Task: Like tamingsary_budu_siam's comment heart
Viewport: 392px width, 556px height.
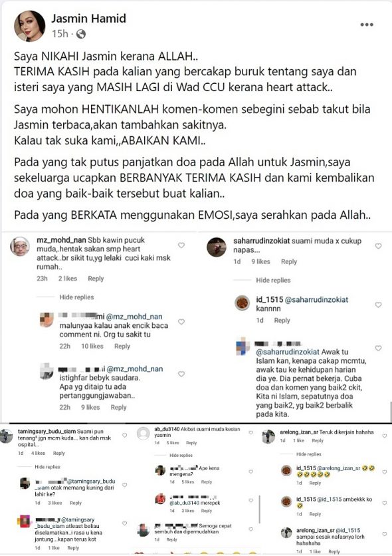Action: point(125,435)
